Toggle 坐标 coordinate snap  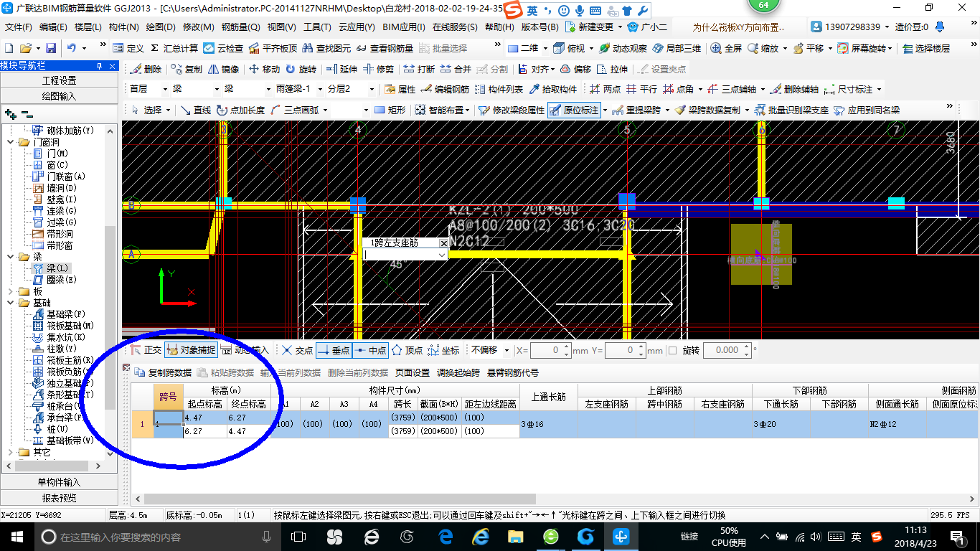[443, 350]
